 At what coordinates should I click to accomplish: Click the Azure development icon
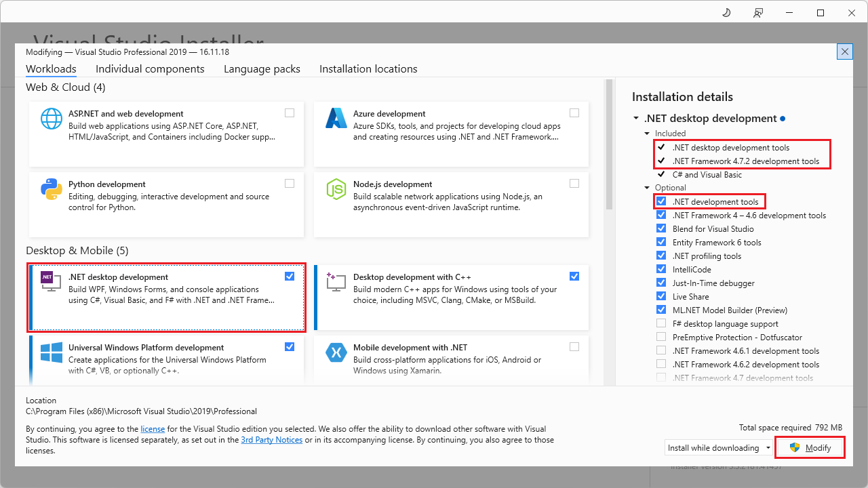[336, 118]
